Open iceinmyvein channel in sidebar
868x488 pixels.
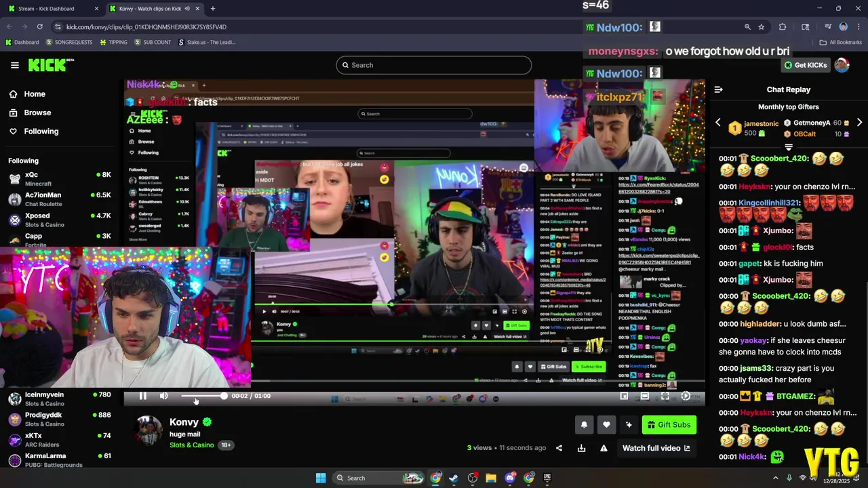tap(59, 399)
